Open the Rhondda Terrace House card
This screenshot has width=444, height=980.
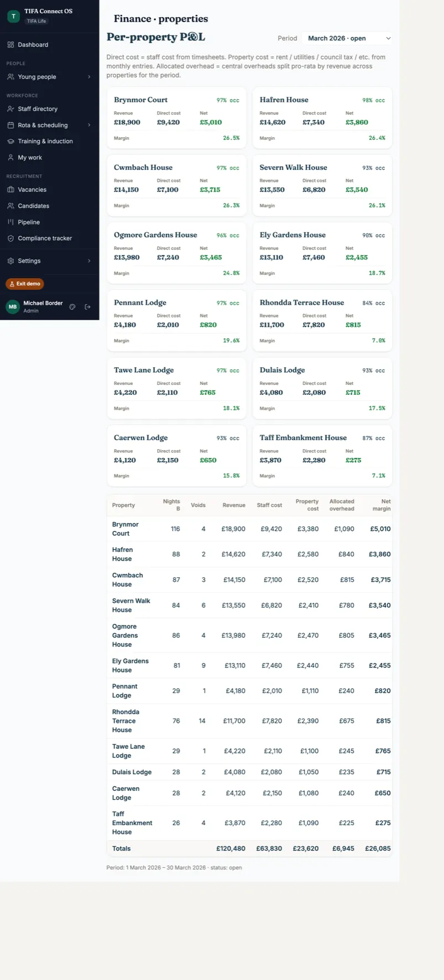[x=322, y=321]
